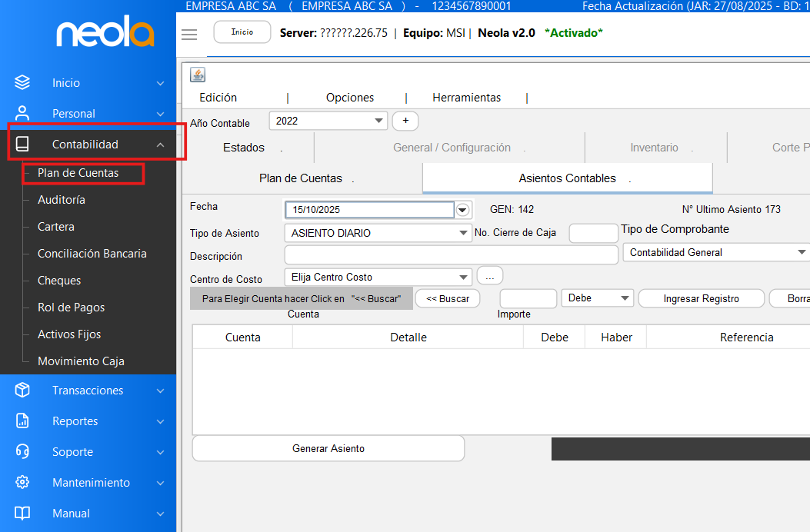Click the Personal user icon in sidebar
Viewport: 810px width, 532px height.
tap(23, 113)
